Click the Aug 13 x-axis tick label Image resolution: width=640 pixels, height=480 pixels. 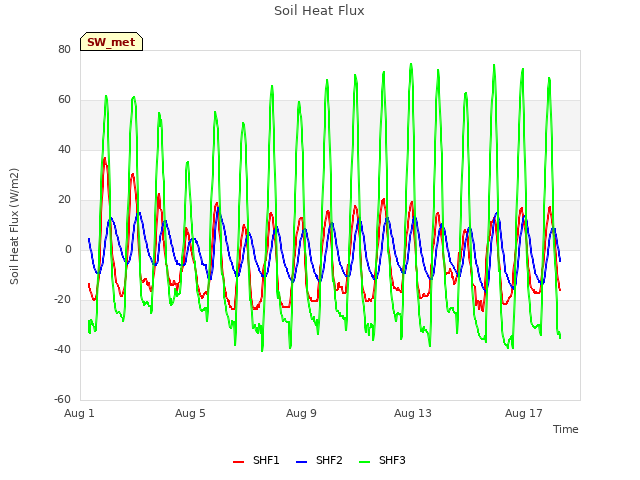click(413, 413)
